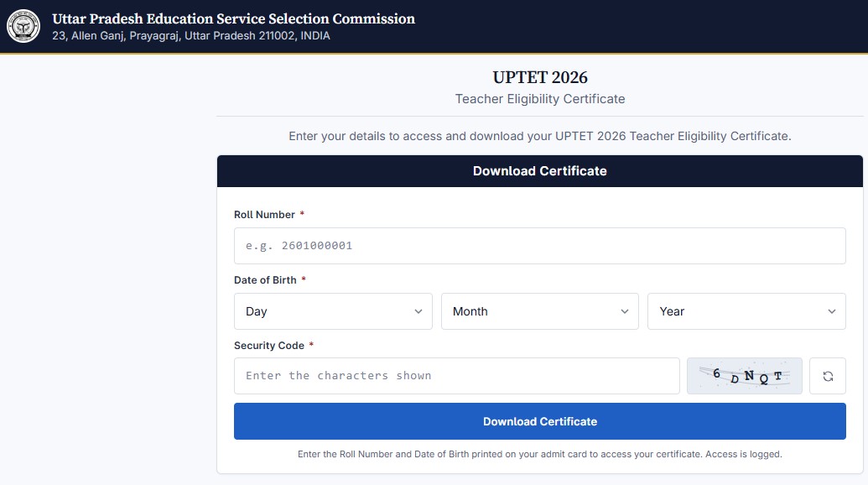
Task: Open the Day dropdown
Action: [333, 311]
